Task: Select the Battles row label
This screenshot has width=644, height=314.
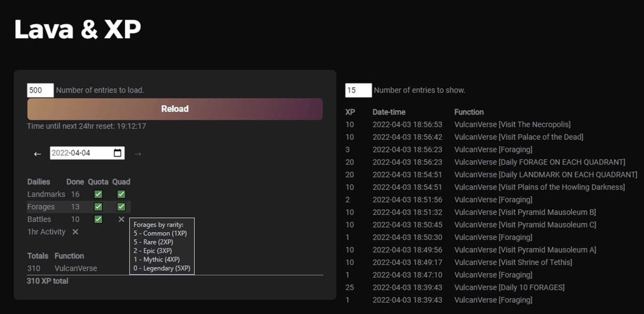Action: pyautogui.click(x=39, y=219)
